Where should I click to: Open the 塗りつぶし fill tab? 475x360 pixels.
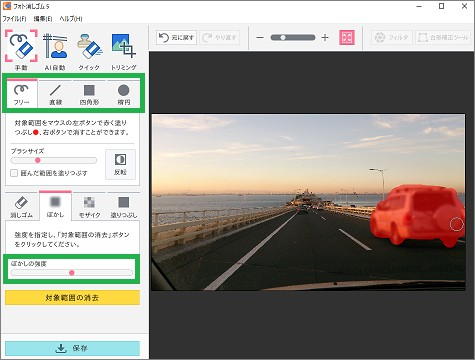click(x=124, y=207)
